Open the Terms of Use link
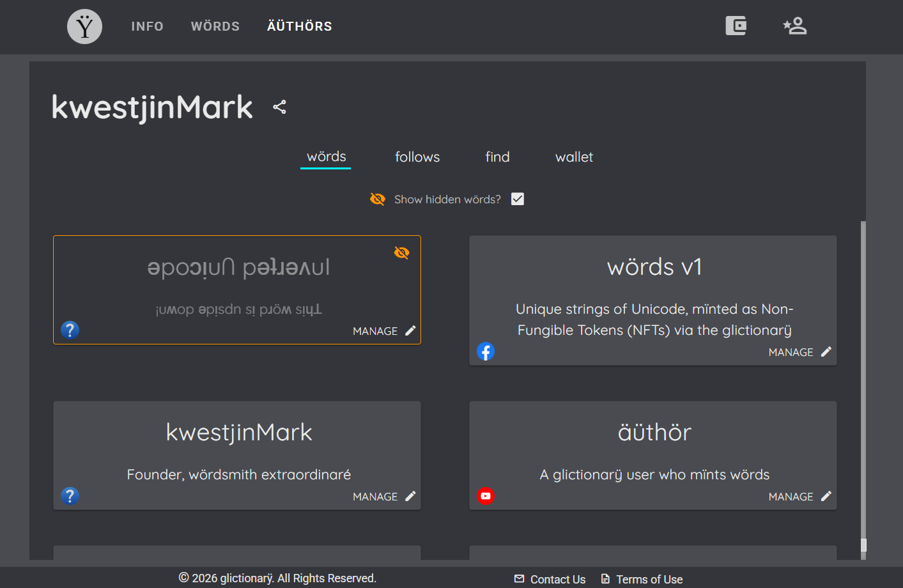This screenshot has height=588, width=903. 649,579
